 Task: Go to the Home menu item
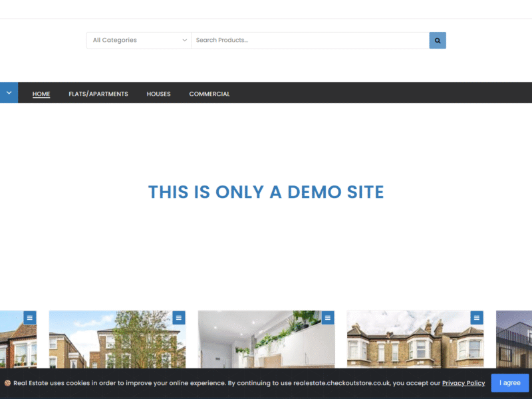pos(41,94)
